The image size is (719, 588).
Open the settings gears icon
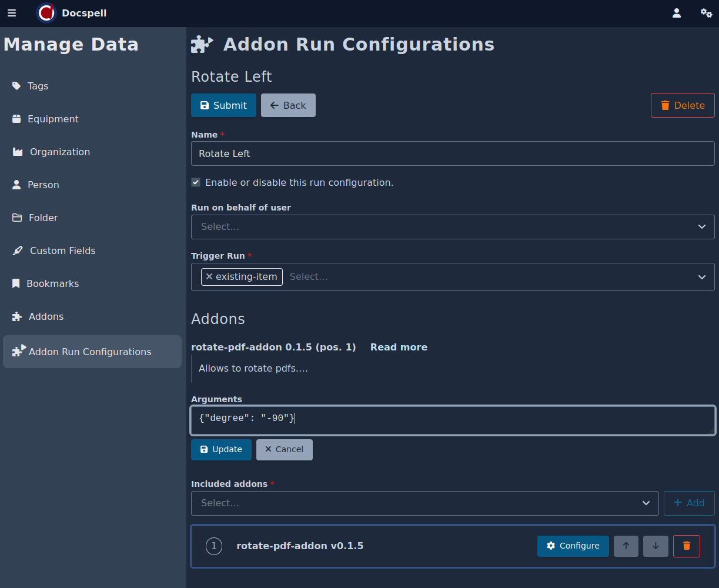point(706,13)
